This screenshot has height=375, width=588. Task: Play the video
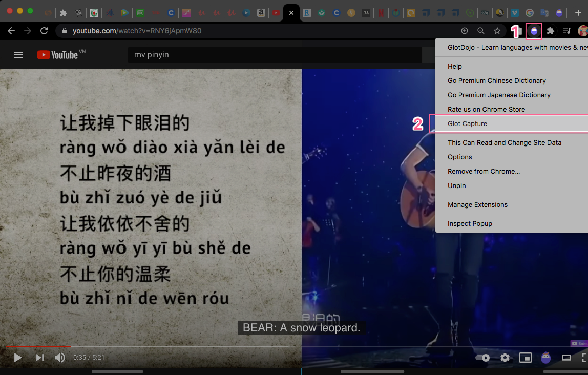pyautogui.click(x=18, y=358)
